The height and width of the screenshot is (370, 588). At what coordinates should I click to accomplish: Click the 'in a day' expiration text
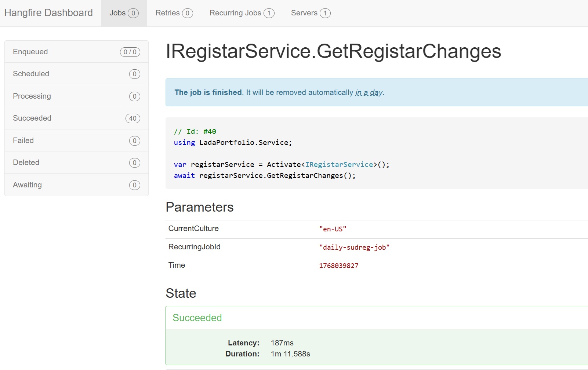coord(369,92)
